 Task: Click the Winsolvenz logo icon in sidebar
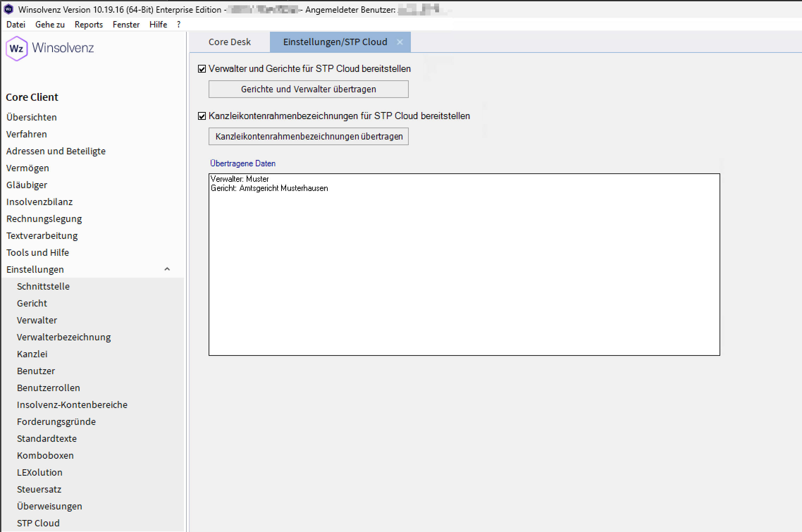coord(17,48)
